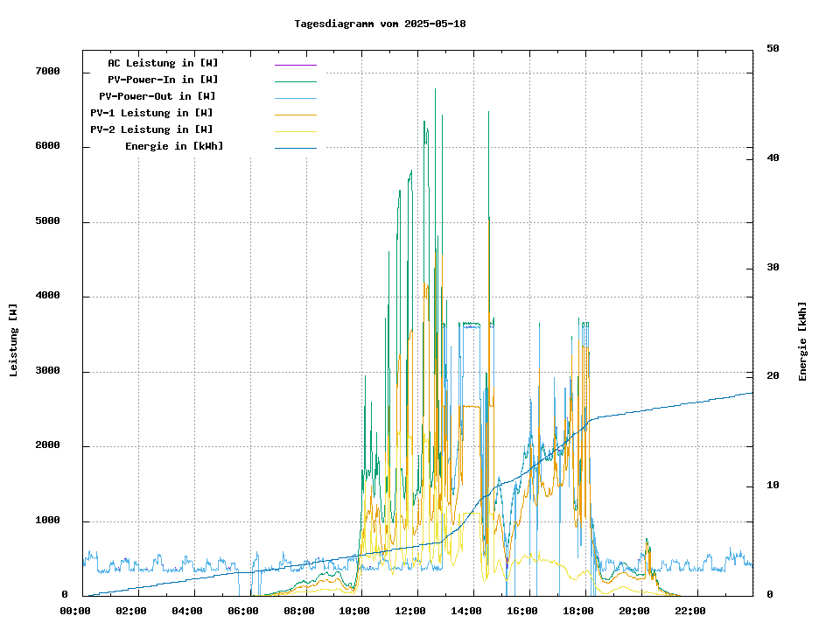Select the "AC Leistung in [W]" legend label
Image resolution: width=840 pixels, height=630 pixels.
coord(163,63)
